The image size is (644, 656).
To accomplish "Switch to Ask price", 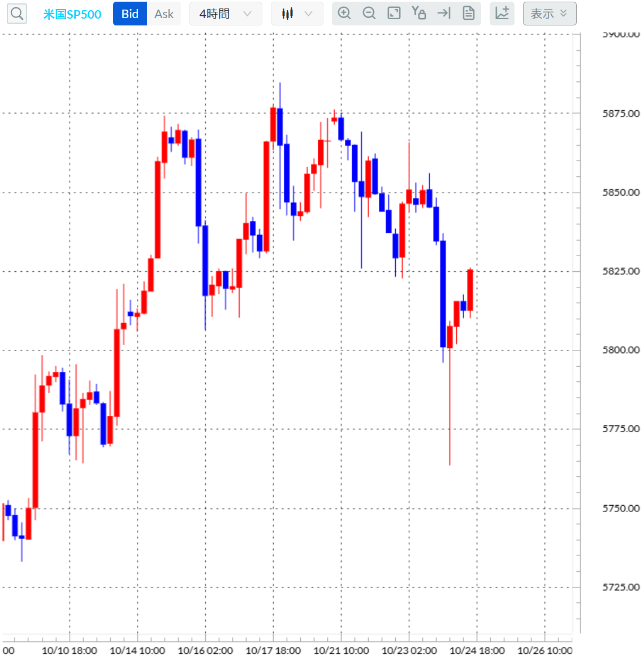I will (164, 14).
